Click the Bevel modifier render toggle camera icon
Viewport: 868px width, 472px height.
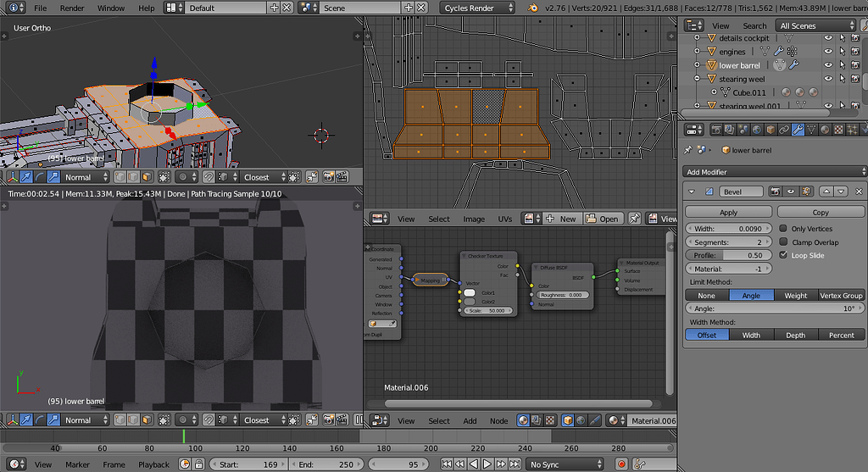coord(775,192)
